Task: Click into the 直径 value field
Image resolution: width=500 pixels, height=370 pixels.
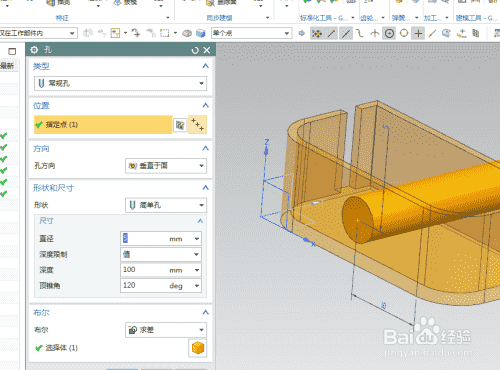Action: [x=145, y=238]
